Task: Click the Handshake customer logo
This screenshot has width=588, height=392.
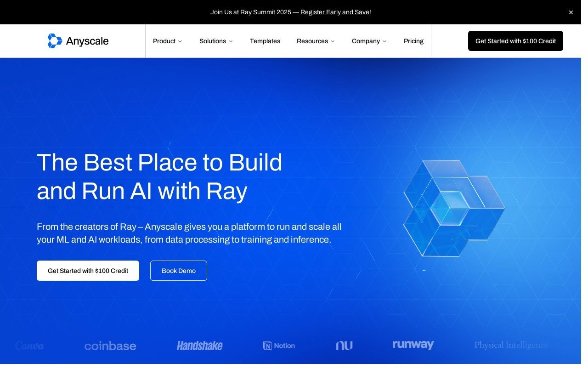Action: click(200, 346)
